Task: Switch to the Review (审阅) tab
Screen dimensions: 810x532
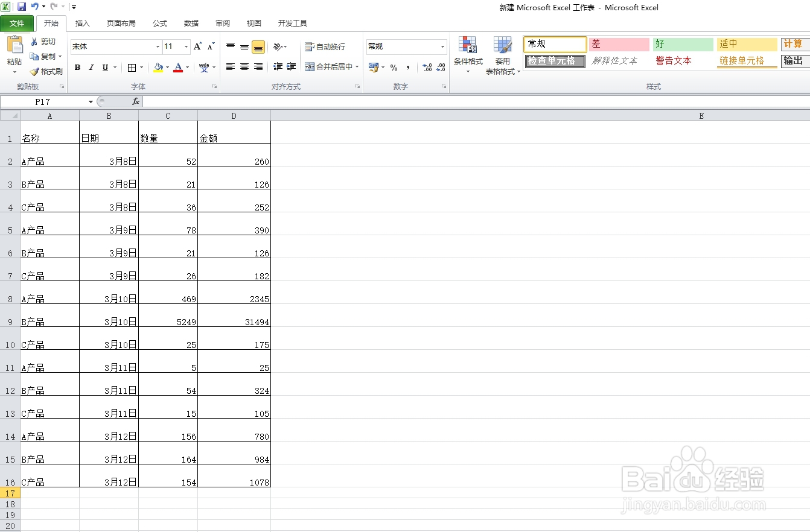Action: pyautogui.click(x=223, y=24)
